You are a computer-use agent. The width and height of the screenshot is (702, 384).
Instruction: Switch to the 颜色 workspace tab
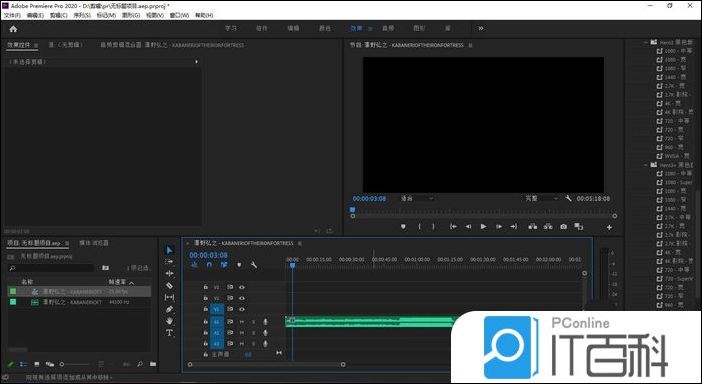[x=325, y=28]
